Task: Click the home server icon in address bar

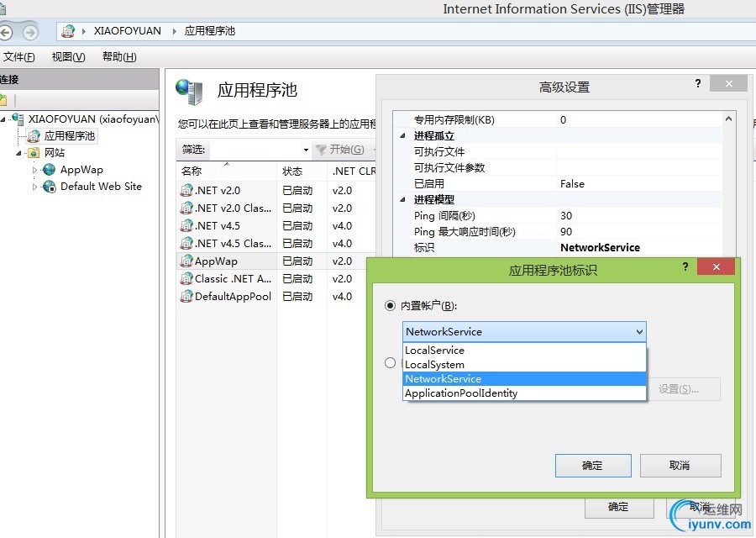Action: pyautogui.click(x=69, y=31)
